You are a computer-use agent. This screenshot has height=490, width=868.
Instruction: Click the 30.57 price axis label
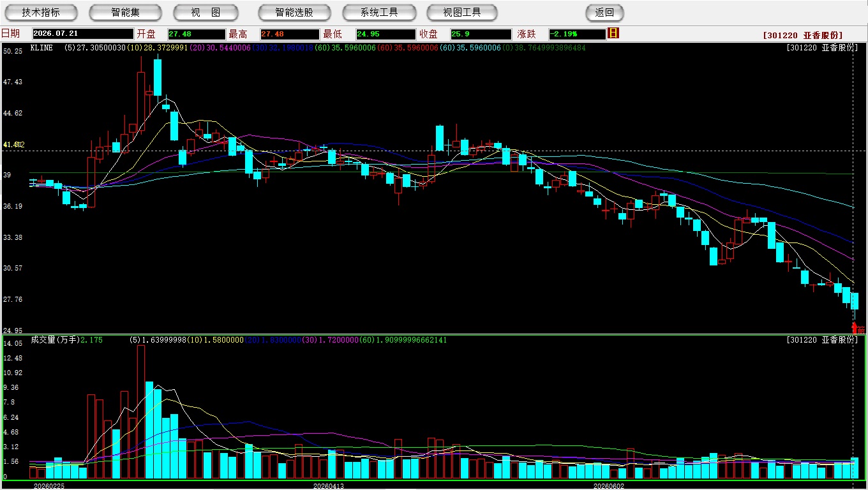13,268
